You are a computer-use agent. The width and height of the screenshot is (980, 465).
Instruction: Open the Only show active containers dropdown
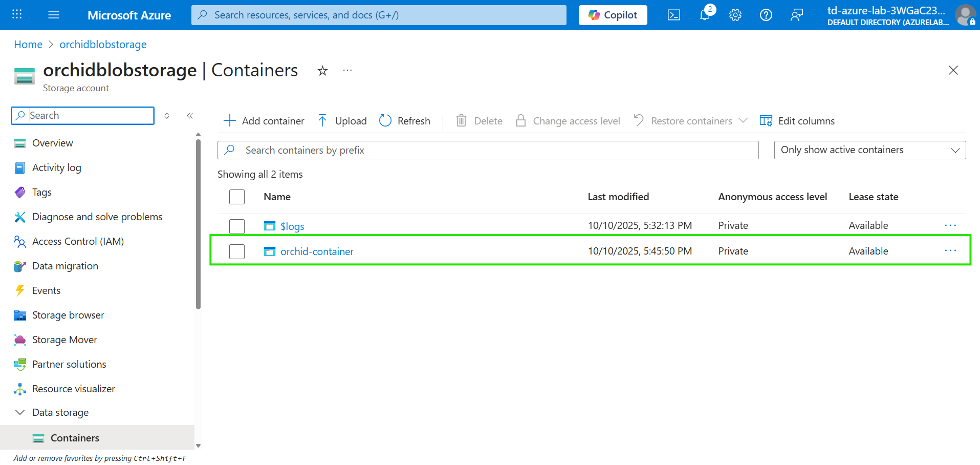(869, 150)
